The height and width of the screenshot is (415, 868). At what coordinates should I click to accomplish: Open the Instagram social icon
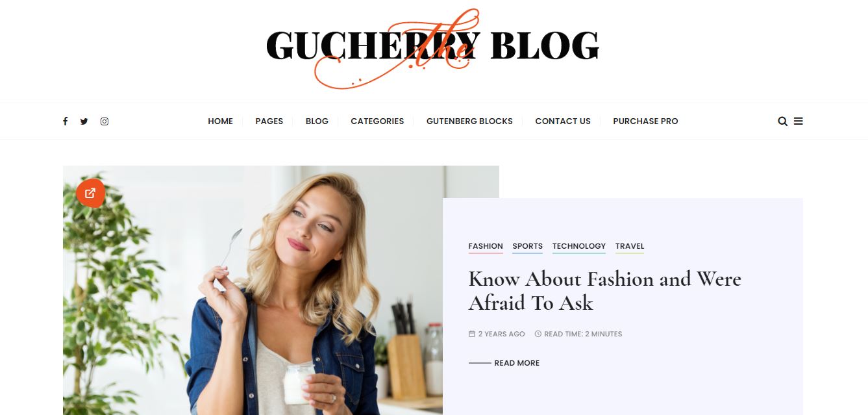coord(105,121)
